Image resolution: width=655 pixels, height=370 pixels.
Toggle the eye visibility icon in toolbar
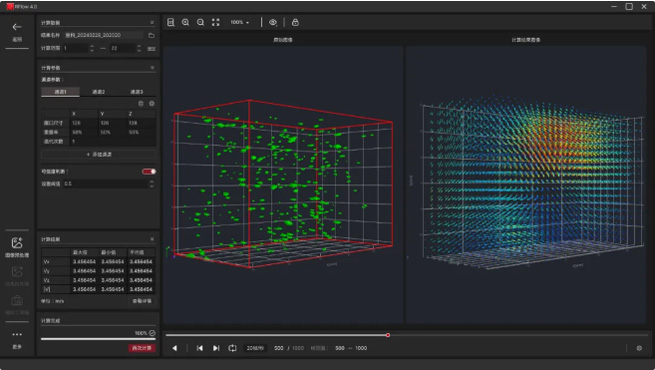point(273,22)
